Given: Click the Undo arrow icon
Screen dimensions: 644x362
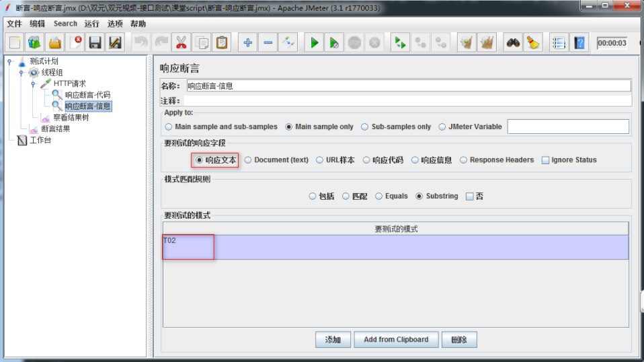Looking at the screenshot, I should tap(141, 43).
